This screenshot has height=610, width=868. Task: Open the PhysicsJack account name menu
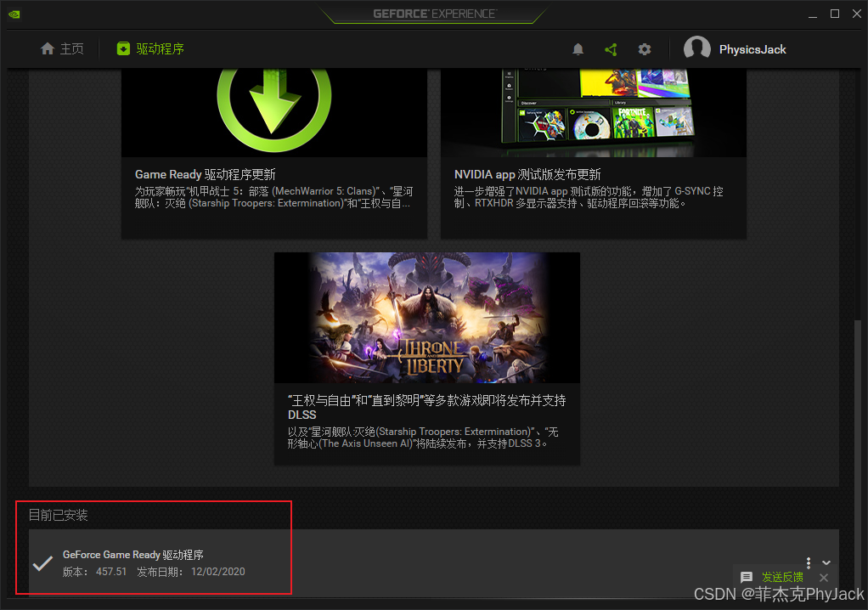(x=752, y=49)
